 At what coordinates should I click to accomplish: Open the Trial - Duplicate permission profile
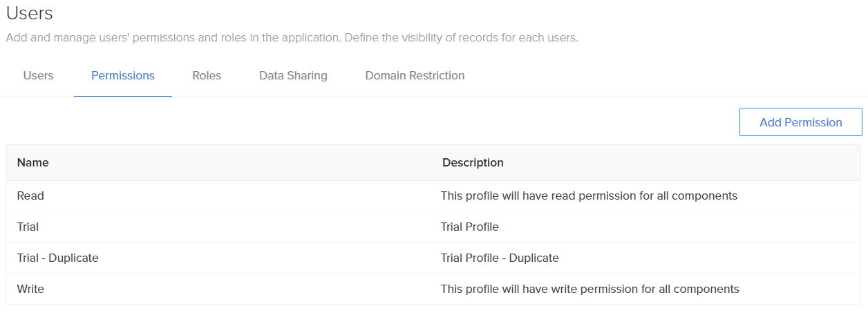[58, 258]
